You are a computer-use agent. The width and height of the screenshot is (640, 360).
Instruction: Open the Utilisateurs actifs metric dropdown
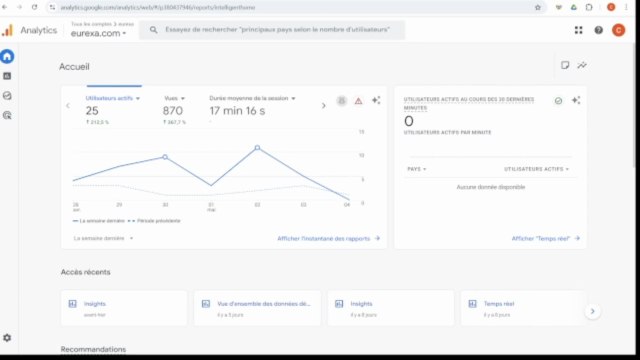113,98
